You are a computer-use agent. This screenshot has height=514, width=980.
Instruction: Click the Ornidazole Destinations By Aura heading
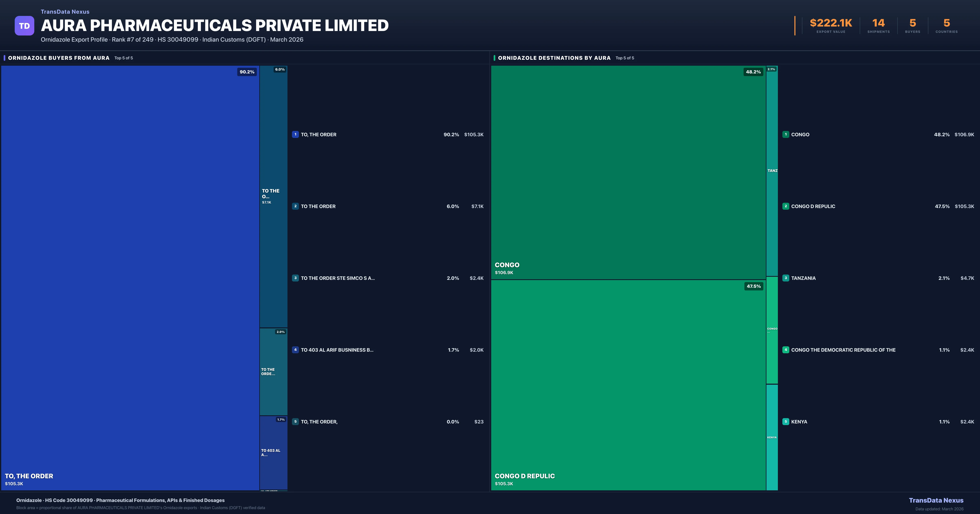pyautogui.click(x=554, y=58)
